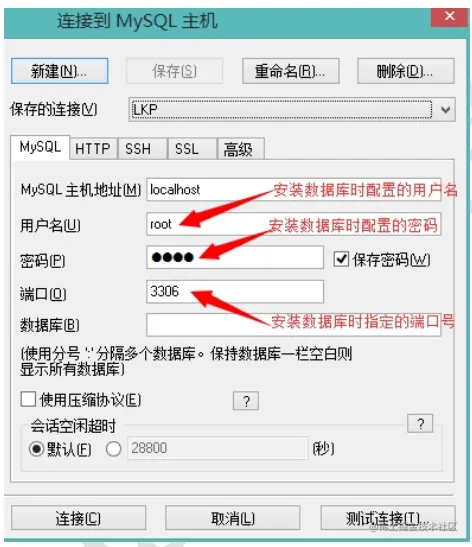The height and width of the screenshot is (547, 472).
Task: Expand the saved connections dropdown arrow
Action: [445, 110]
